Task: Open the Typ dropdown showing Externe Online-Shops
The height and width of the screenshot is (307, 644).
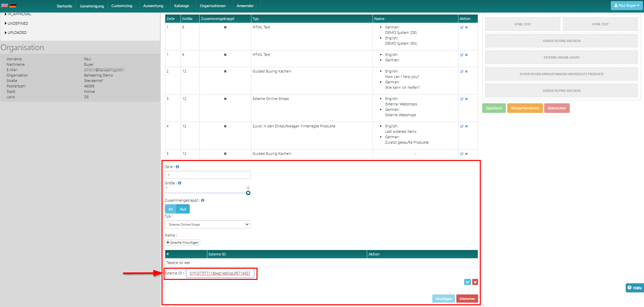Action: [207, 224]
